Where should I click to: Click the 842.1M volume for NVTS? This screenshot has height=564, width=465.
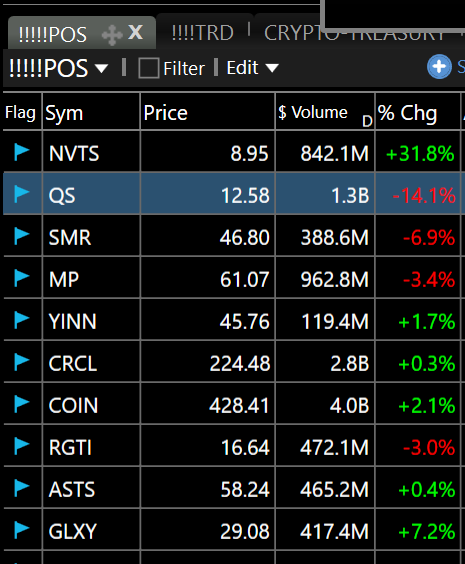(334, 154)
